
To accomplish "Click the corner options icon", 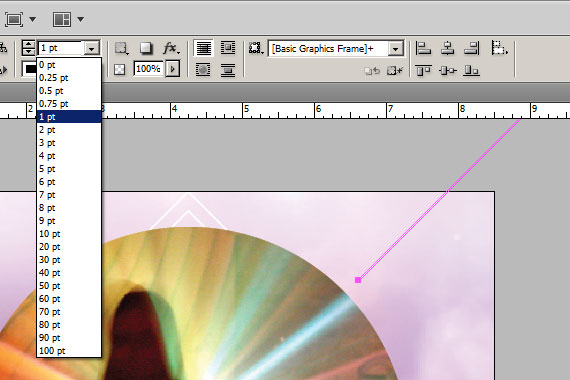I will (121, 48).
